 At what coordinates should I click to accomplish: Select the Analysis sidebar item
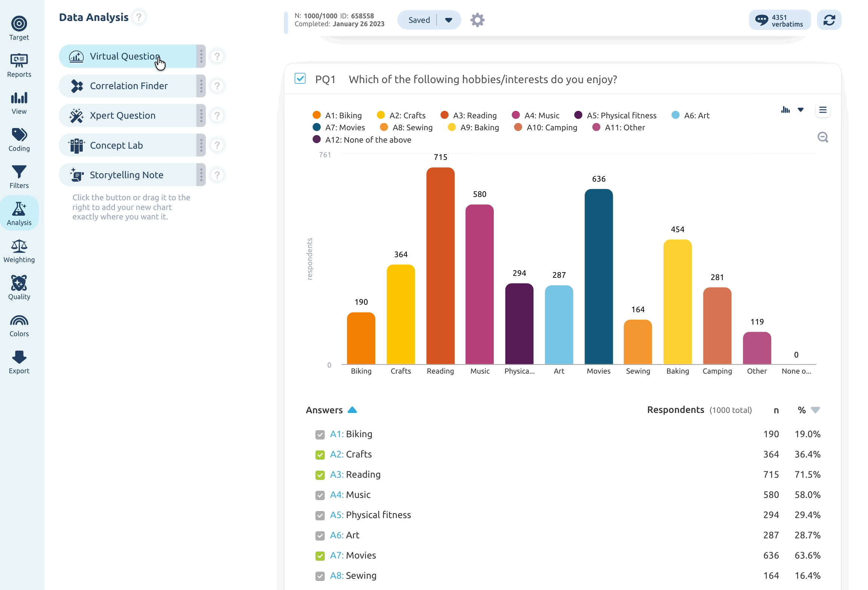click(x=19, y=213)
